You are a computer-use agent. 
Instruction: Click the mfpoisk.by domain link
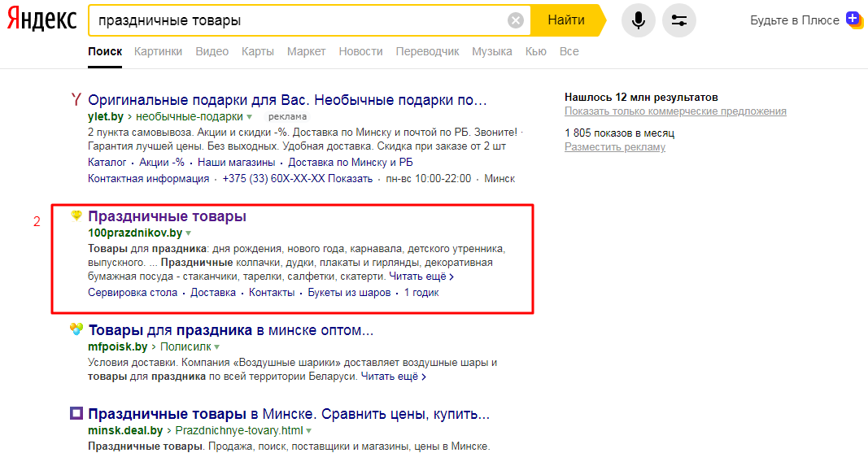(117, 346)
